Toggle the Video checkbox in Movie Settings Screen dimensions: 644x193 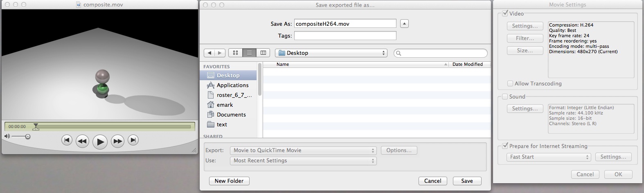(505, 13)
